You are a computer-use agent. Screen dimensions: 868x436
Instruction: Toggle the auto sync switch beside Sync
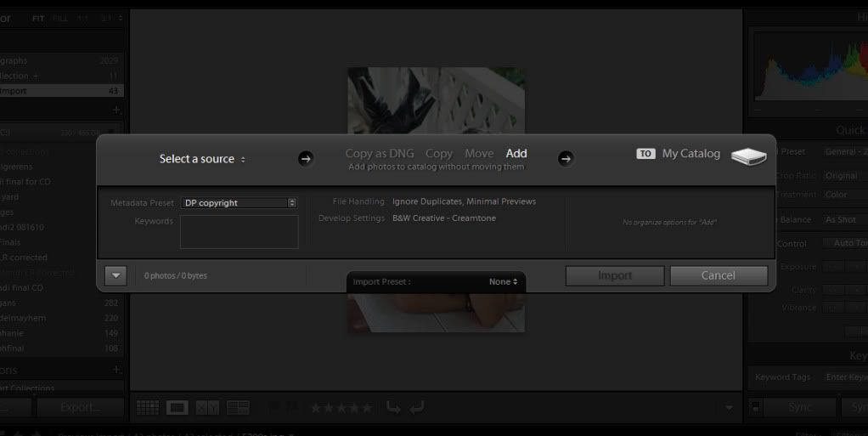click(x=754, y=408)
